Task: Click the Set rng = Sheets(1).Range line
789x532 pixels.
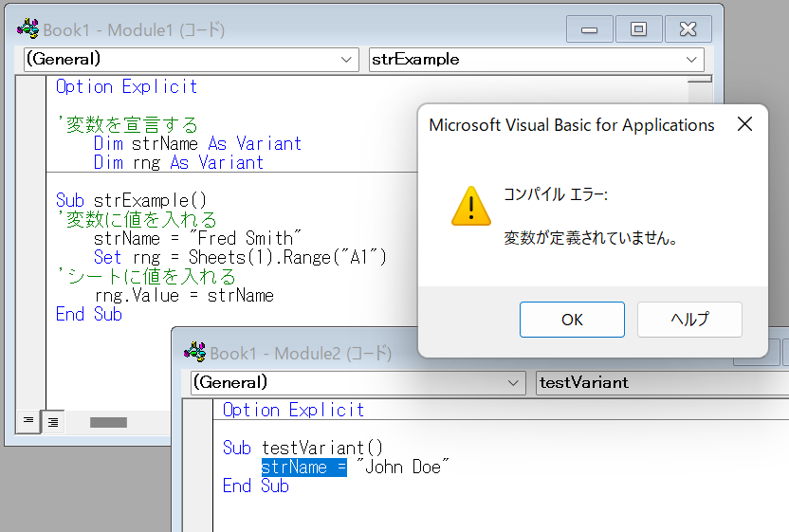Action: (240, 257)
